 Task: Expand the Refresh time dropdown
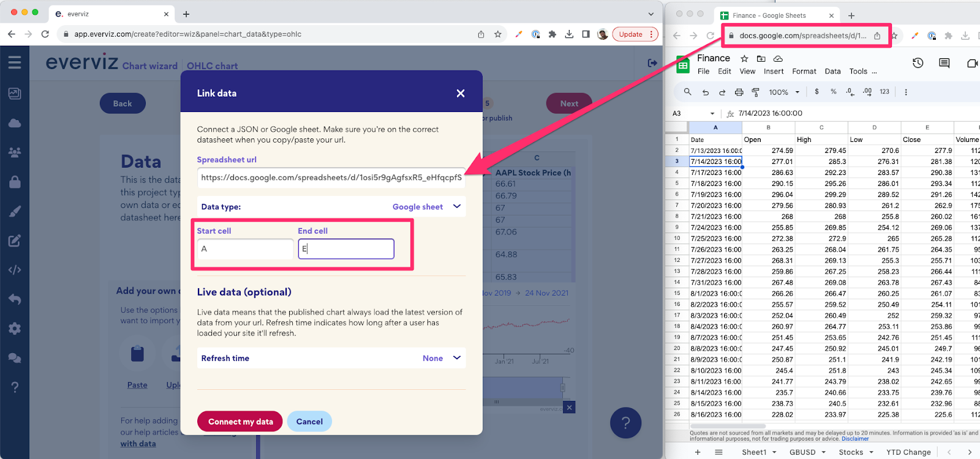coord(331,358)
